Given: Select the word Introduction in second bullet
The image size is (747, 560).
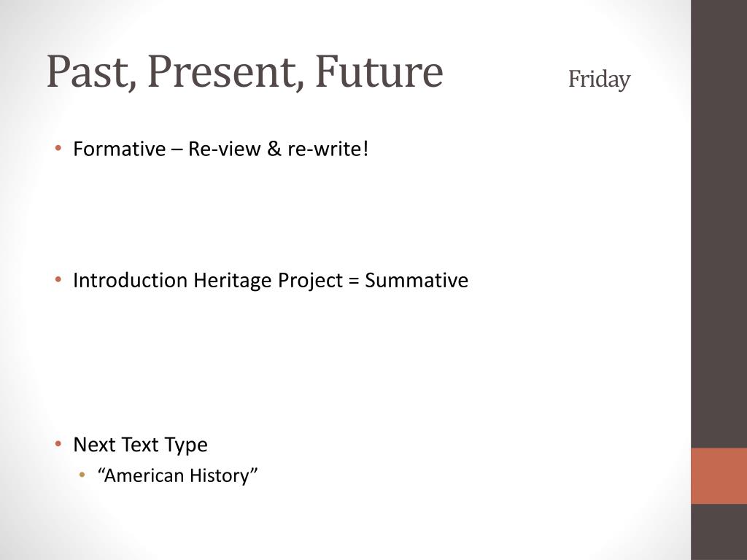Looking at the screenshot, I should (x=130, y=280).
